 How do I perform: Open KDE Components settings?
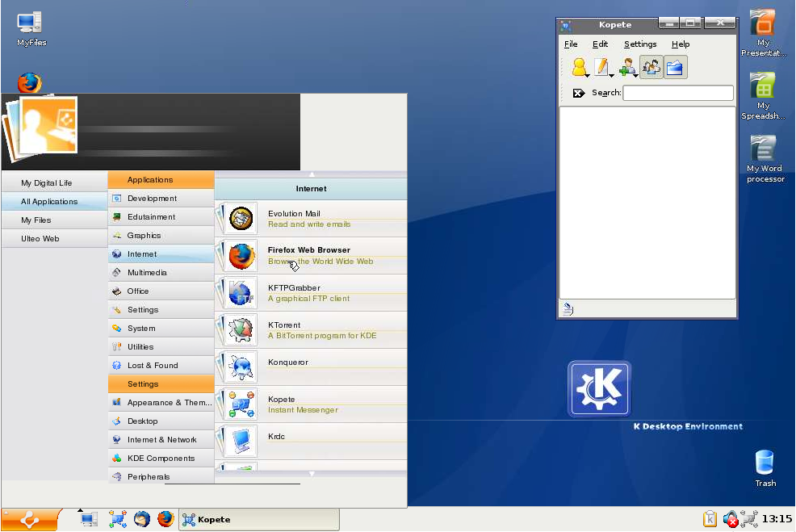tap(161, 459)
